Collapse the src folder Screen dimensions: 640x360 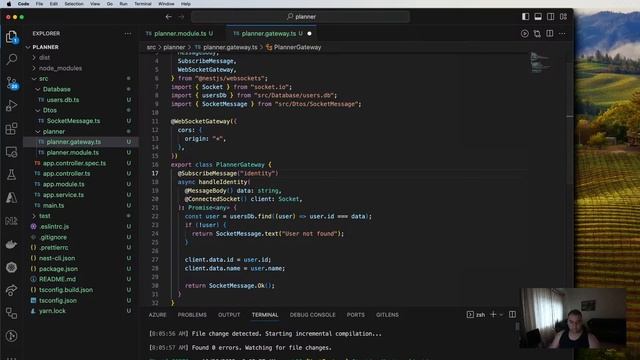[x=44, y=78]
